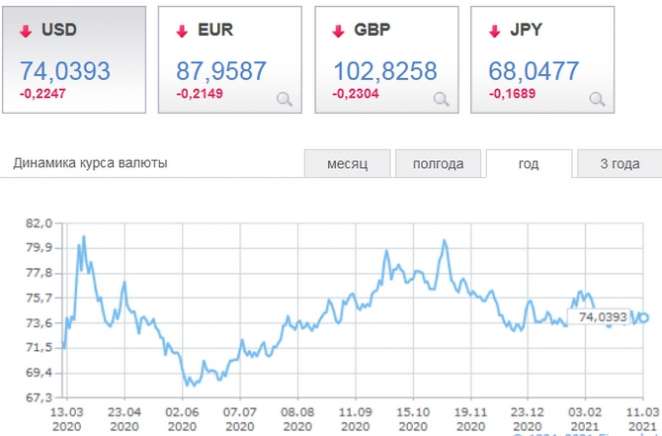Open the 3 года tab
This screenshot has width=662, height=436.
click(618, 164)
